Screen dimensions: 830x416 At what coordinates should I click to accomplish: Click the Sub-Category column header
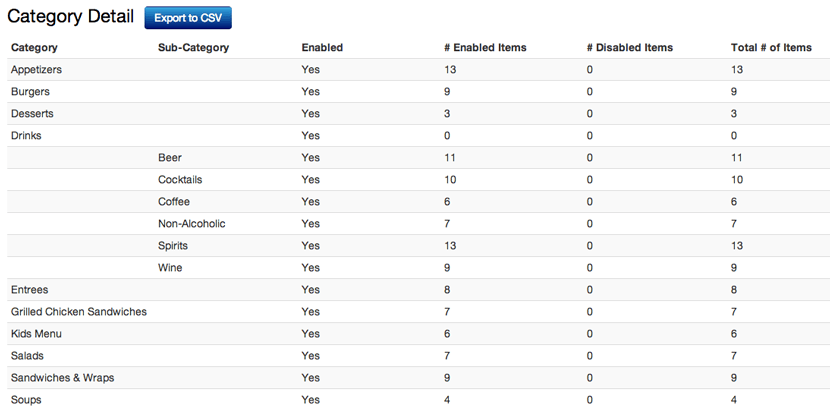tap(193, 48)
